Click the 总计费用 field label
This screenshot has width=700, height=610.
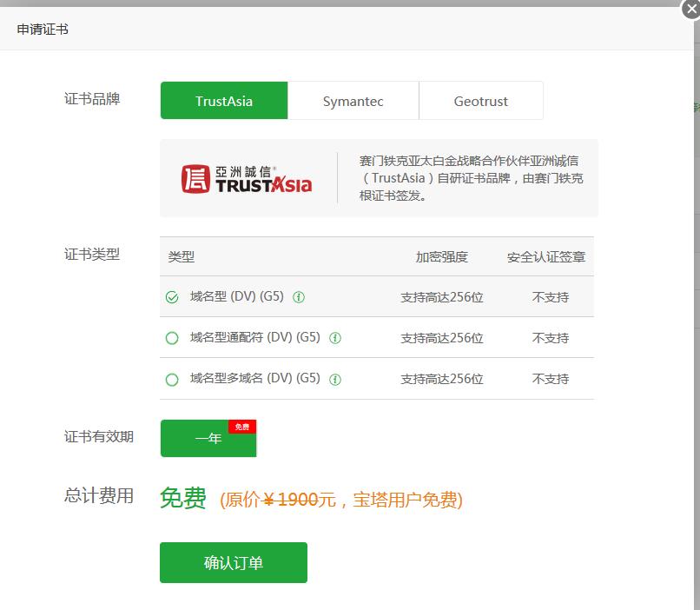[99, 495]
